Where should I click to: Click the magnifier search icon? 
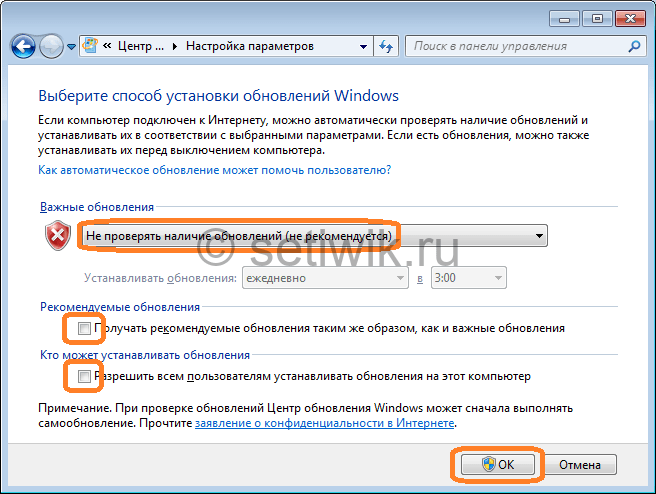pos(634,46)
